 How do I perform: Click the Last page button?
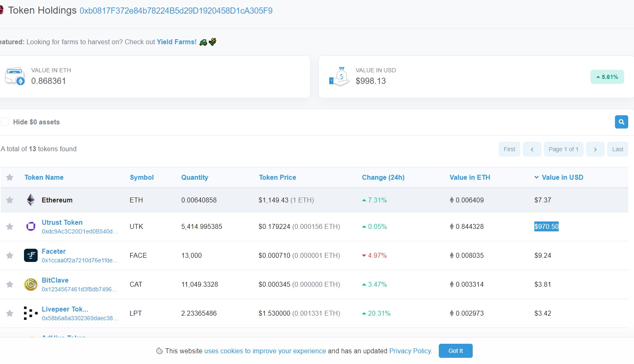pyautogui.click(x=617, y=149)
